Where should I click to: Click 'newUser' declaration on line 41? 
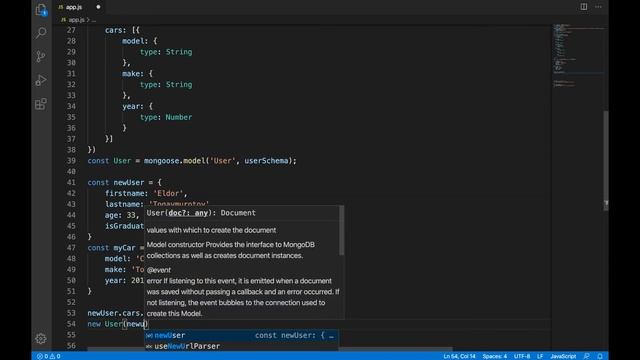tap(129, 182)
